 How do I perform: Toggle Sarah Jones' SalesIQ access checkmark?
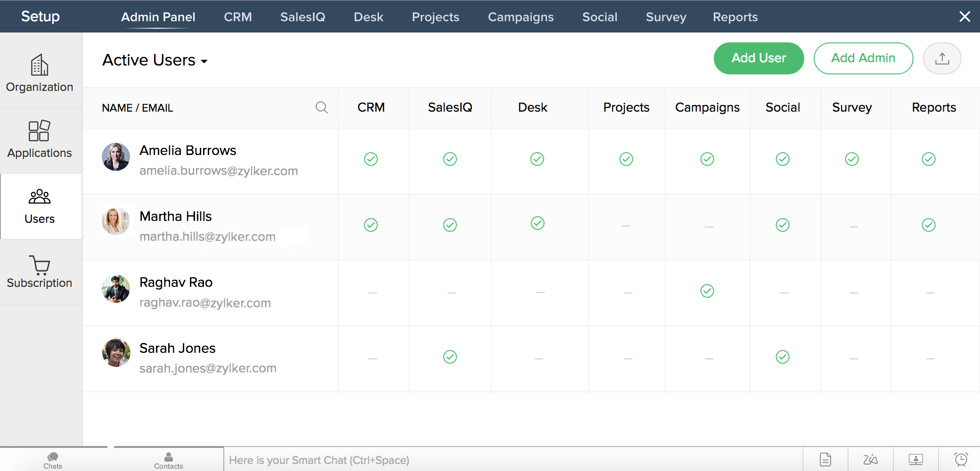click(450, 357)
